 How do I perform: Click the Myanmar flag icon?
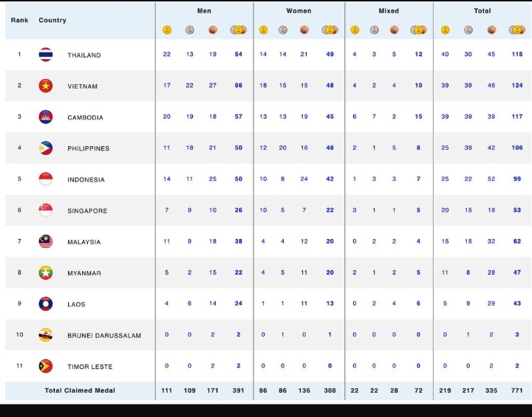[x=46, y=273]
